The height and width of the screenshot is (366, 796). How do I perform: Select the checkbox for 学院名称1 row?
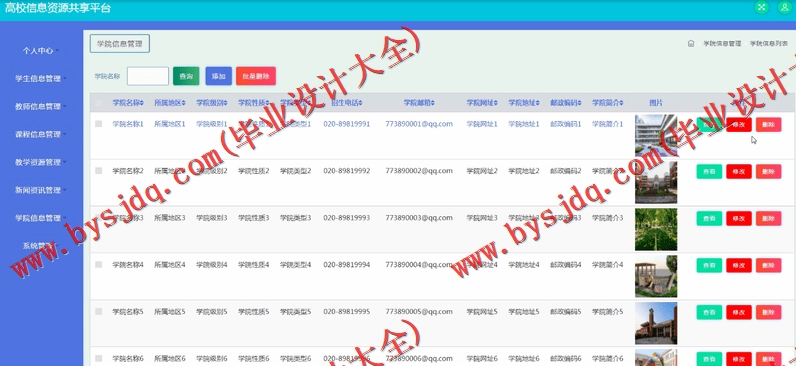98,124
